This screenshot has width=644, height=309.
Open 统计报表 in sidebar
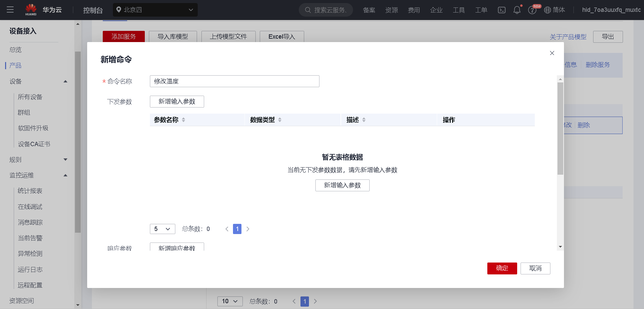coord(30,191)
